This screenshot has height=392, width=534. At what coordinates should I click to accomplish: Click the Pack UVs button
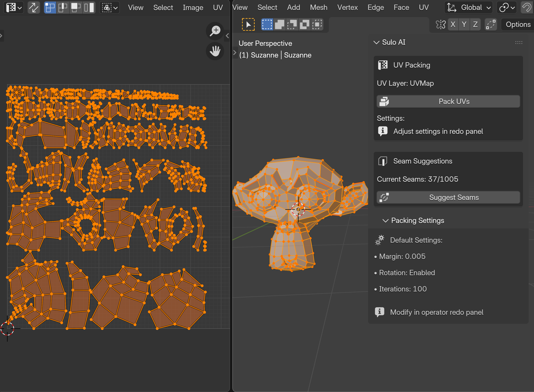tap(448, 102)
